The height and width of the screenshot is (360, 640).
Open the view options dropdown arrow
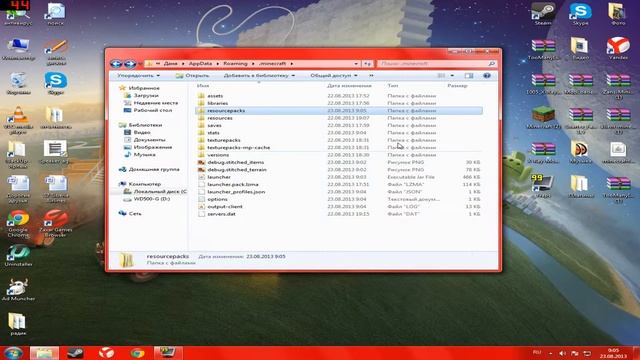pos(452,76)
